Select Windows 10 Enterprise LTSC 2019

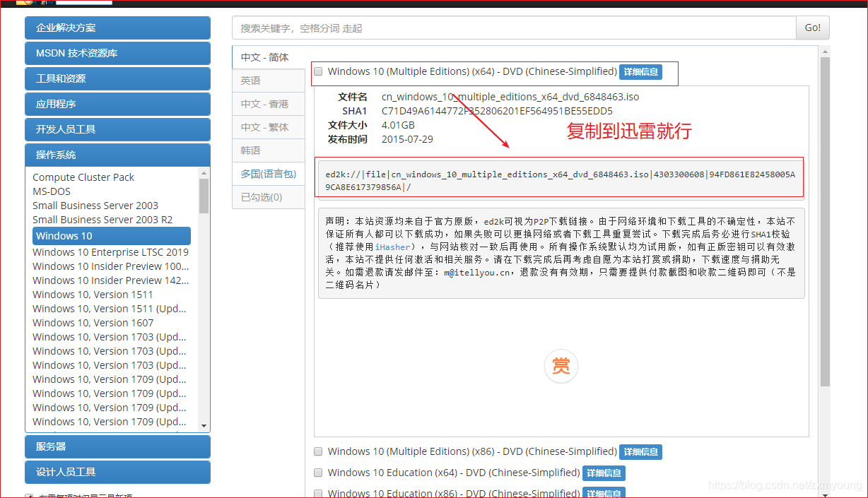click(111, 252)
